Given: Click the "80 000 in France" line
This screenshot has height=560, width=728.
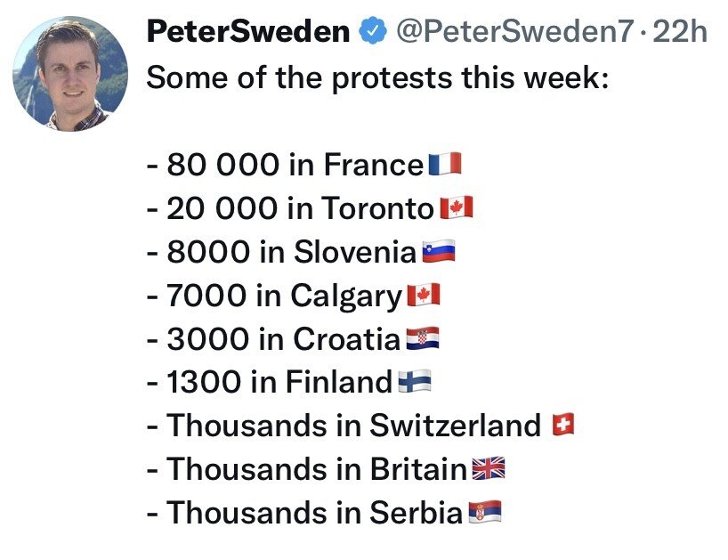Looking at the screenshot, I should point(285,165).
